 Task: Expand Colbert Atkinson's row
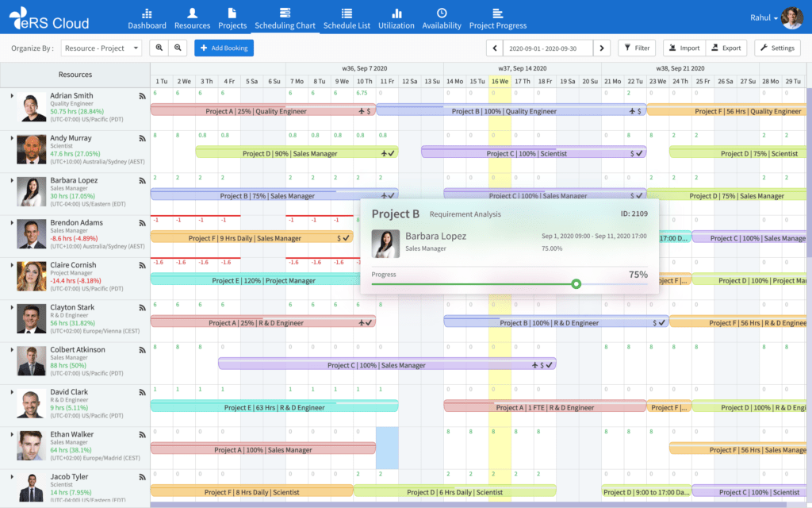11,350
